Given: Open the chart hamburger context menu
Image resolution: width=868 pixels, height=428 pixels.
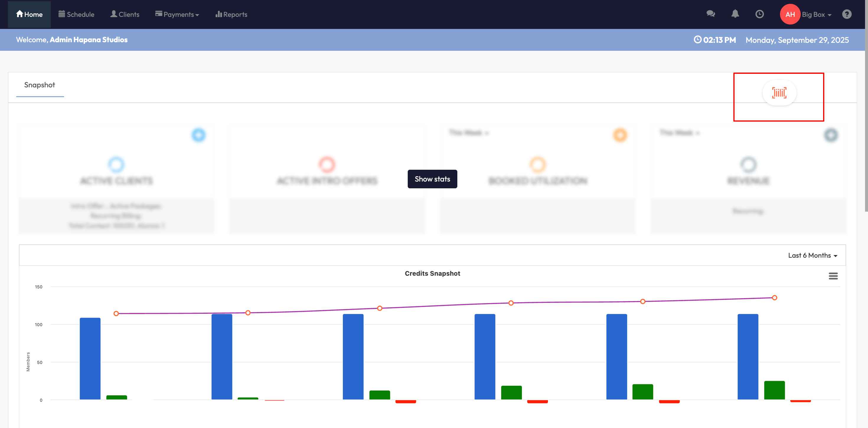Looking at the screenshot, I should [833, 276].
